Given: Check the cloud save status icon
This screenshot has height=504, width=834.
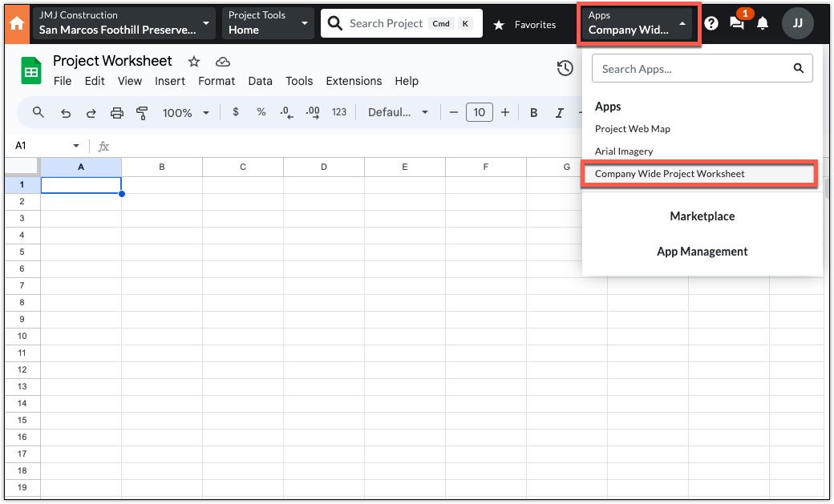Looking at the screenshot, I should (223, 62).
